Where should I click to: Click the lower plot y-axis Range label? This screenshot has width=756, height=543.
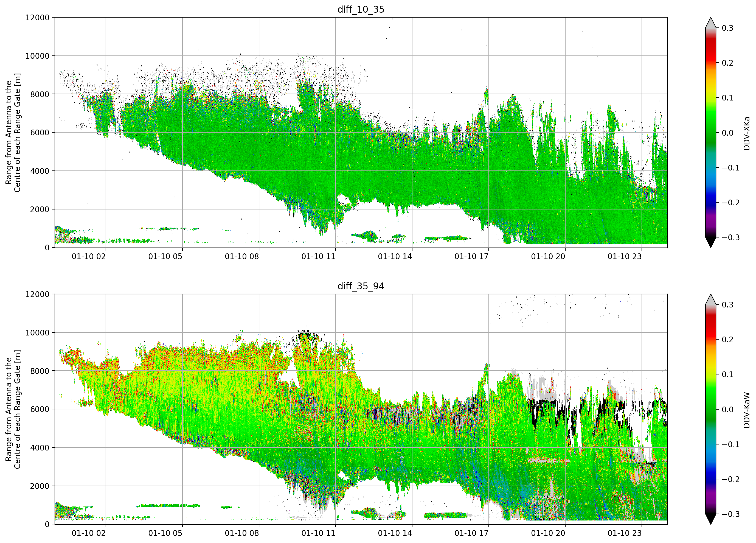pyautogui.click(x=13, y=409)
